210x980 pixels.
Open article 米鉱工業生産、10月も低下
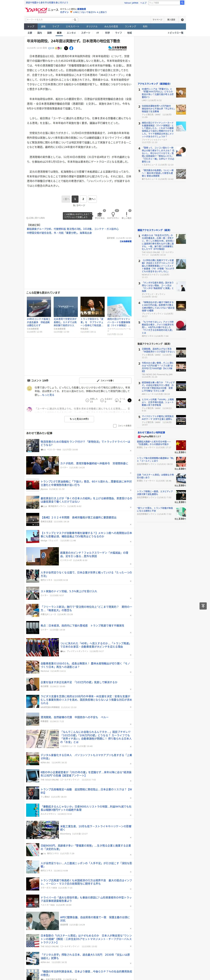[96, 828]
